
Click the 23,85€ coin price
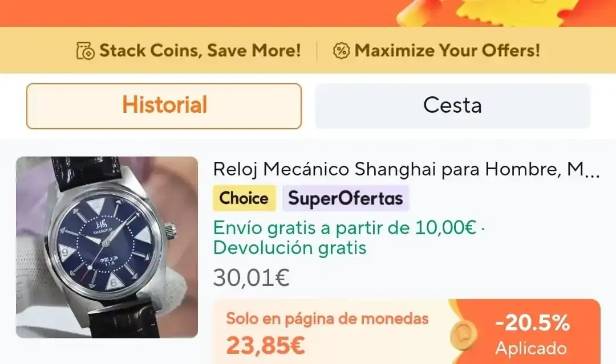point(266,346)
